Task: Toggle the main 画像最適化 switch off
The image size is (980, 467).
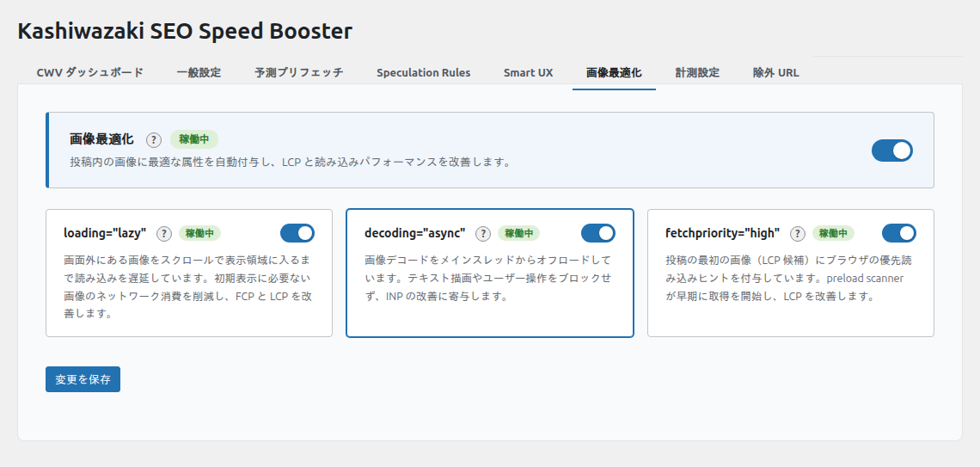Action: (x=891, y=151)
